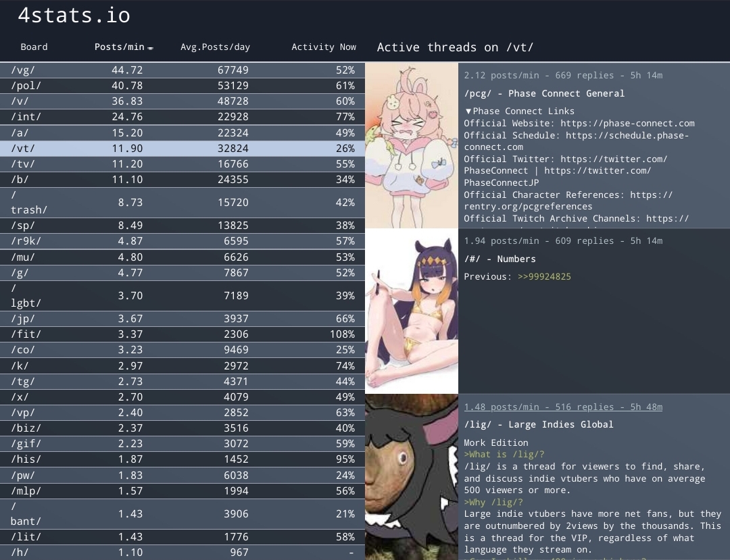Pick the /biz/ board row
Viewport: 730px width, 560px height.
(x=182, y=428)
